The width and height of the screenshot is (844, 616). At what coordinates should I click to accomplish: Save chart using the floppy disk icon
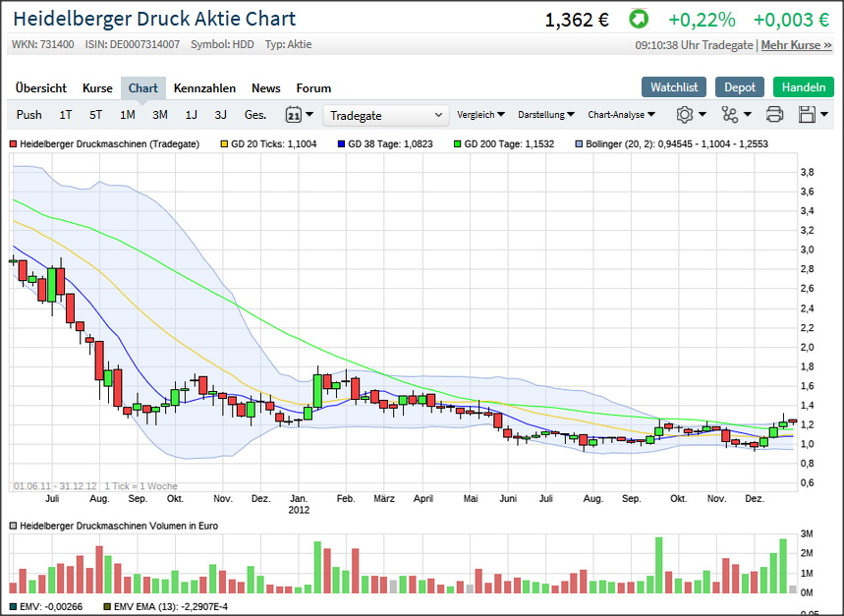click(x=807, y=115)
